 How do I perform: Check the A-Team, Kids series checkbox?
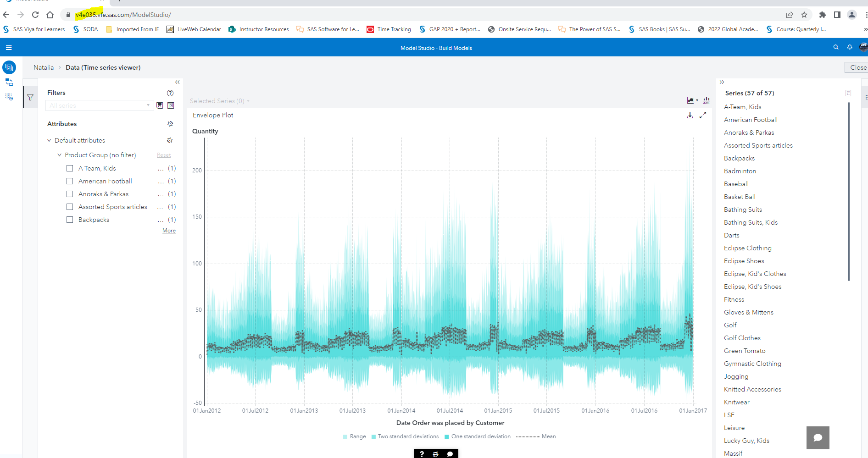coord(70,168)
